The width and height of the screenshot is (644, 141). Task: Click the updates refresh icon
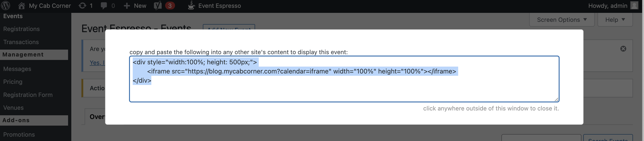pyautogui.click(x=82, y=6)
